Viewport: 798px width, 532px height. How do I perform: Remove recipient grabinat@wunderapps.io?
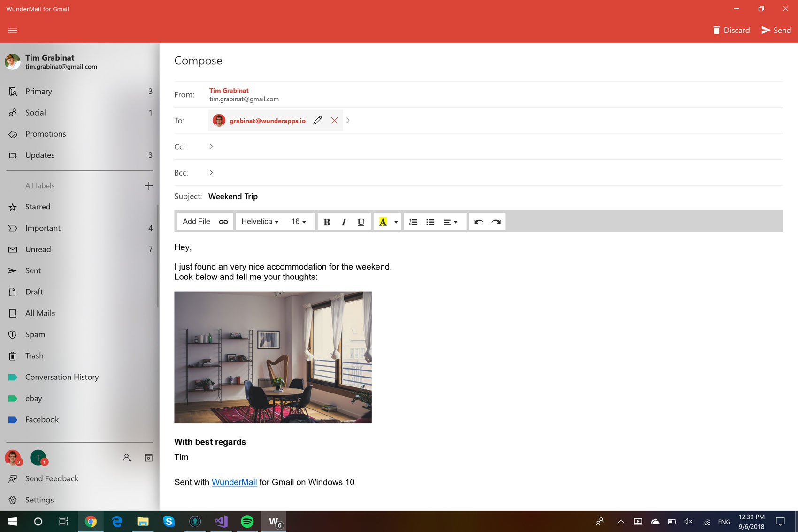tap(334, 121)
